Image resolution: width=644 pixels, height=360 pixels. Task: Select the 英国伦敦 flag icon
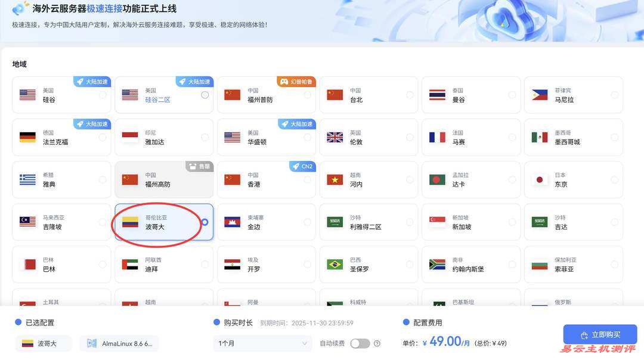click(x=335, y=136)
